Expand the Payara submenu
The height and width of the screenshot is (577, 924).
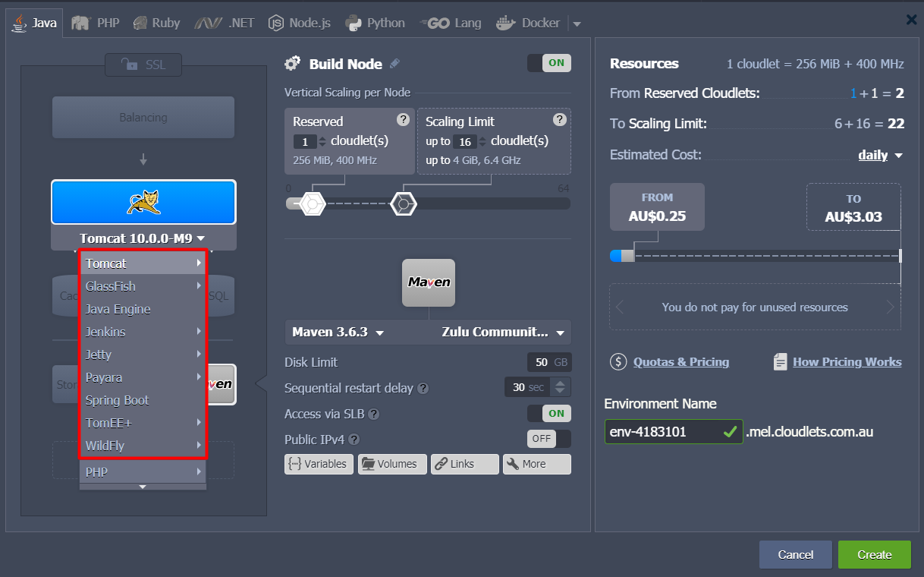point(143,377)
